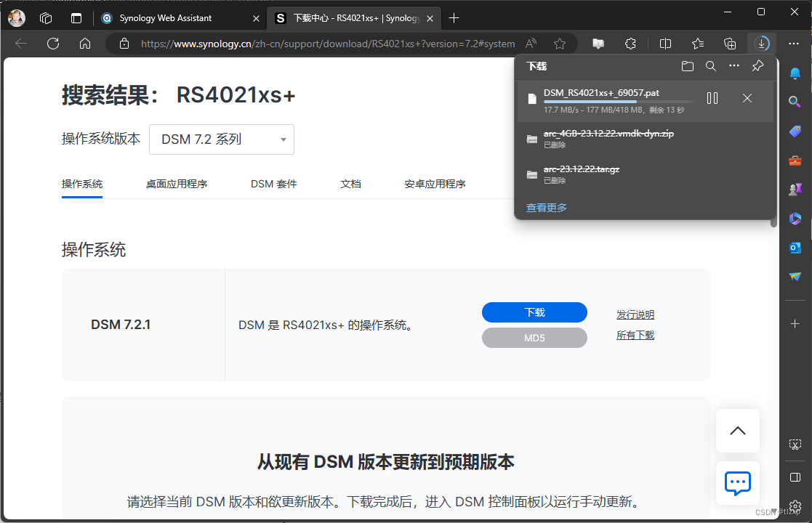Click the deleted arc_4GB-23.12.22.vmdk-dyn.zip entry

646,139
